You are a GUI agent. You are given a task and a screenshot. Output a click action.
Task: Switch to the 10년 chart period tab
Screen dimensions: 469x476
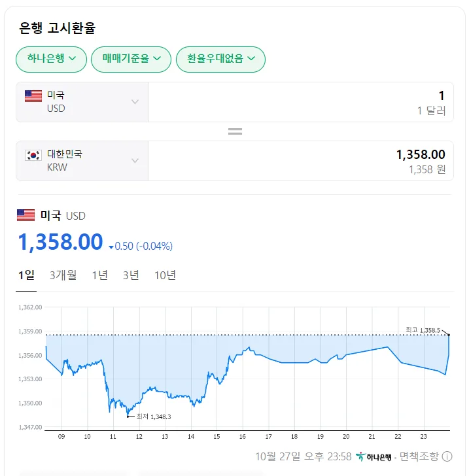[165, 275]
